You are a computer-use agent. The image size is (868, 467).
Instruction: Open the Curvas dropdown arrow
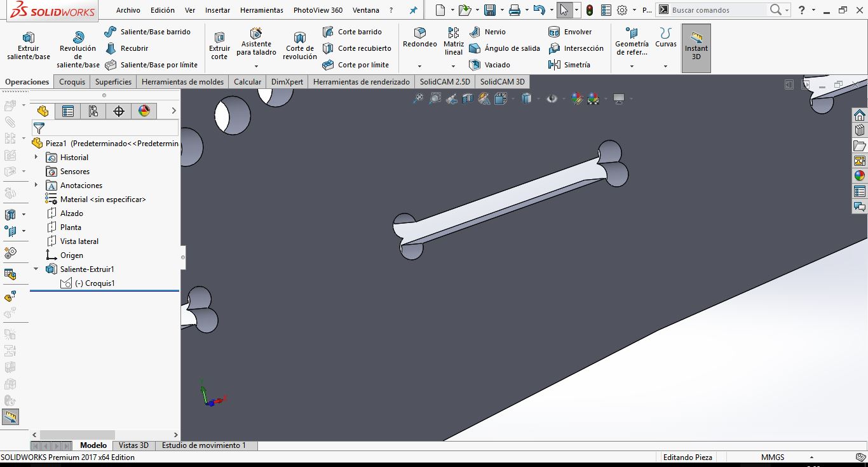pyautogui.click(x=665, y=66)
